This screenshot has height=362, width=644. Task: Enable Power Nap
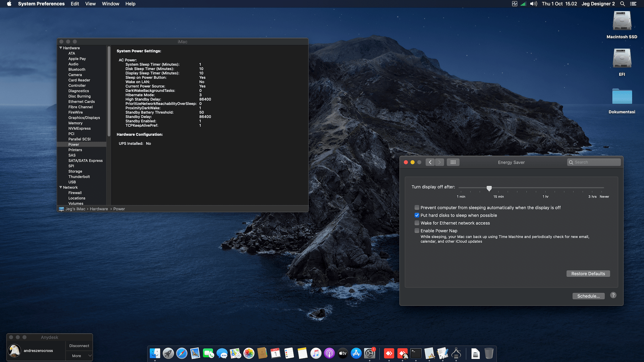[417, 231]
